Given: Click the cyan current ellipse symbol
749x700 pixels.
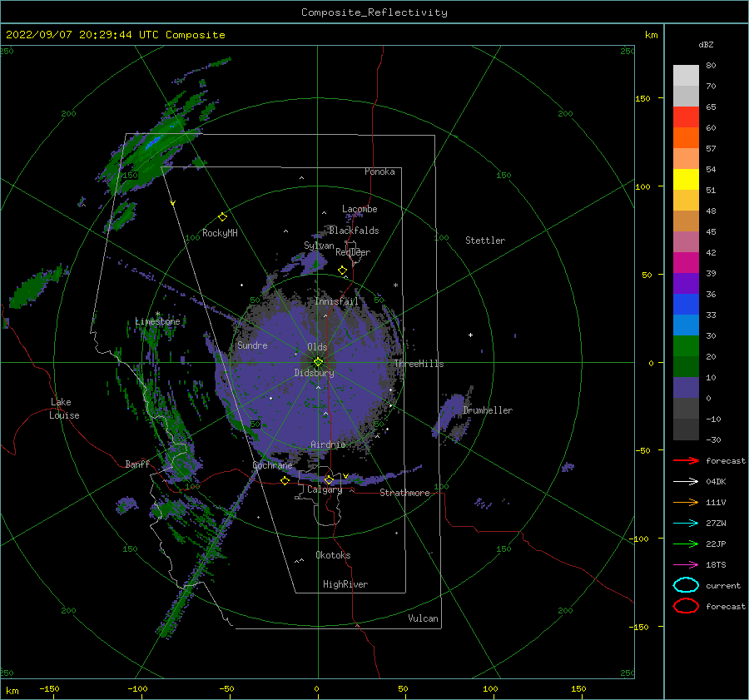Looking at the screenshot, I should pos(686,585).
